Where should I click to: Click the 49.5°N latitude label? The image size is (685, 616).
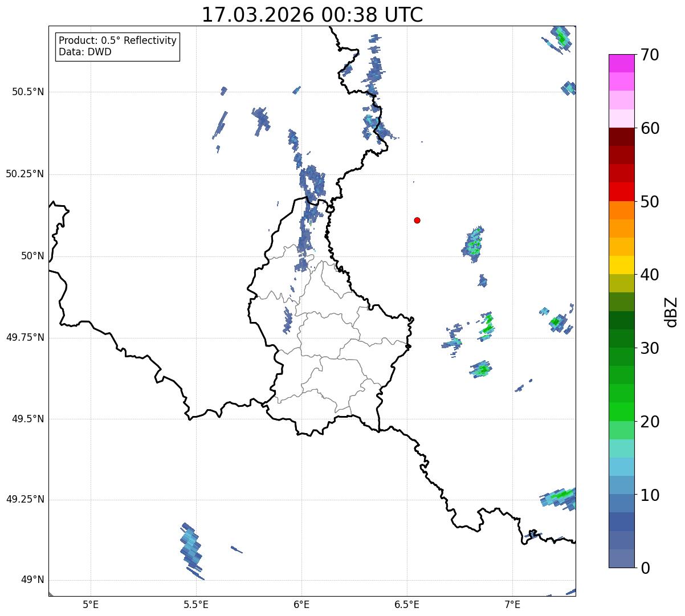click(x=27, y=419)
